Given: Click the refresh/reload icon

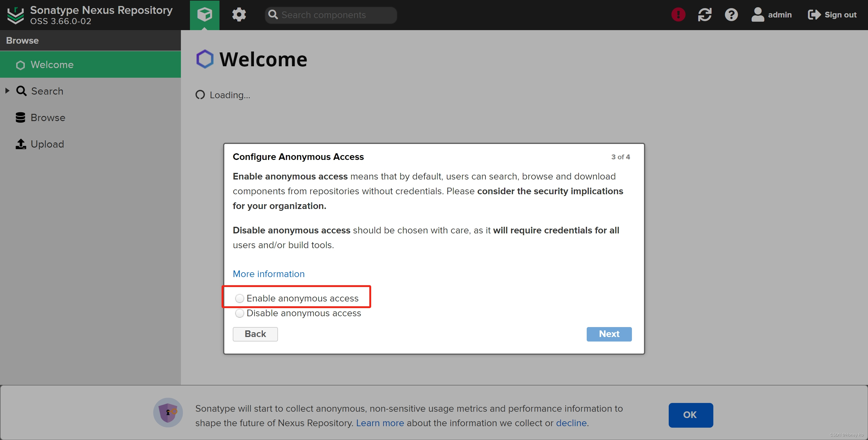Looking at the screenshot, I should [x=705, y=14].
